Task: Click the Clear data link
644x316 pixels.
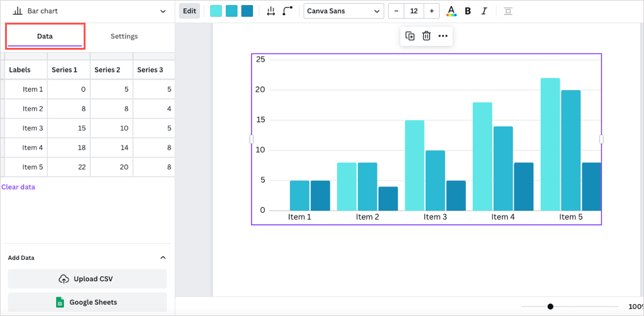Action: pyautogui.click(x=18, y=187)
